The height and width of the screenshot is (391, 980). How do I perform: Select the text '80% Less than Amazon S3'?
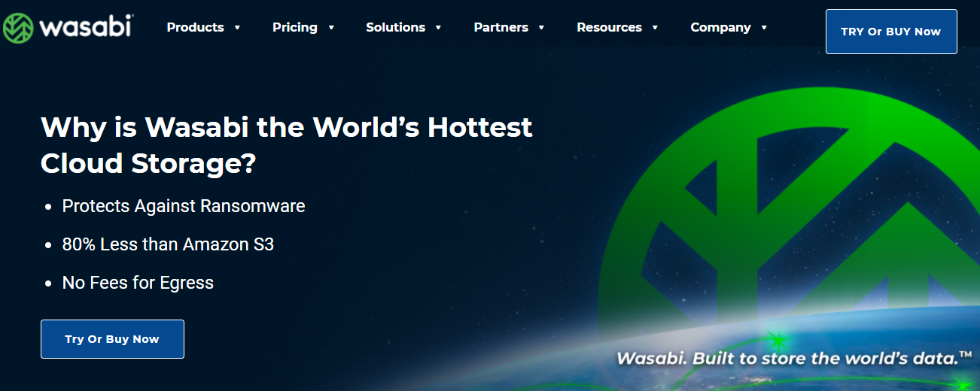[x=168, y=244]
